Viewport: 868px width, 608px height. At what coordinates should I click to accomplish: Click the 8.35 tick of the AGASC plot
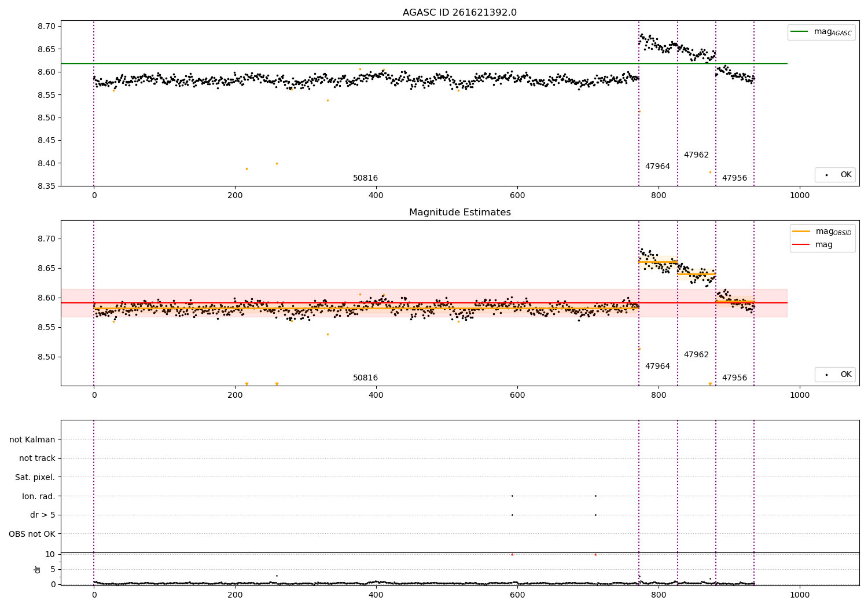coord(47,186)
